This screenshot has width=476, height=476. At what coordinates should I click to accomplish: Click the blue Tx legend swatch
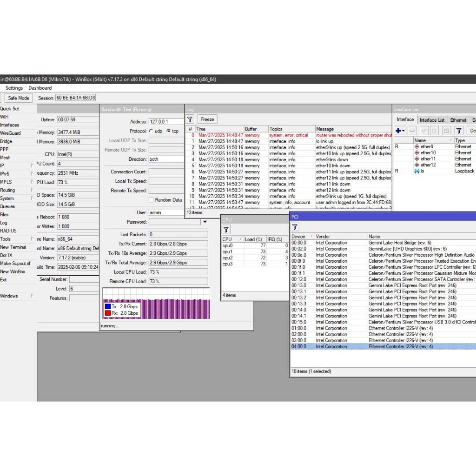(x=108, y=307)
